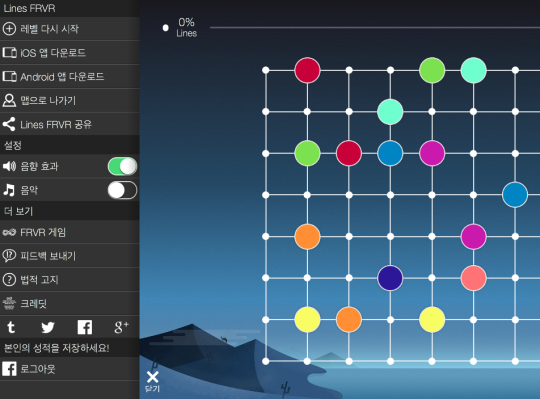540x399 pixels.
Task: Click the Facebook logout button
Action: click(70, 369)
